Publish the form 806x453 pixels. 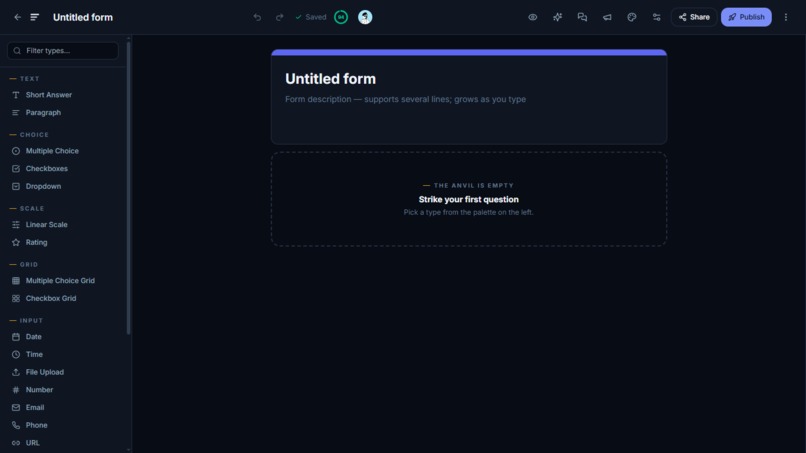(746, 17)
